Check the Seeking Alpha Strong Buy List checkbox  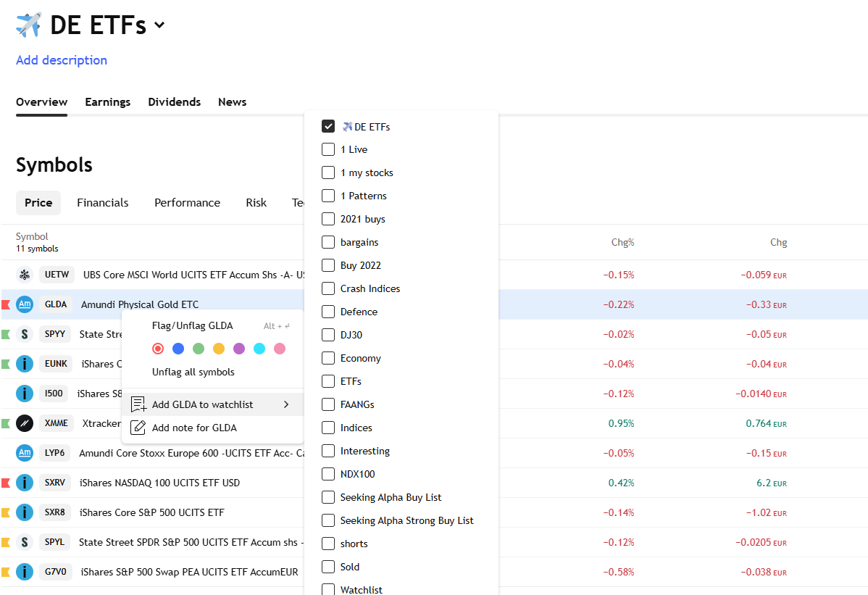[x=328, y=521]
